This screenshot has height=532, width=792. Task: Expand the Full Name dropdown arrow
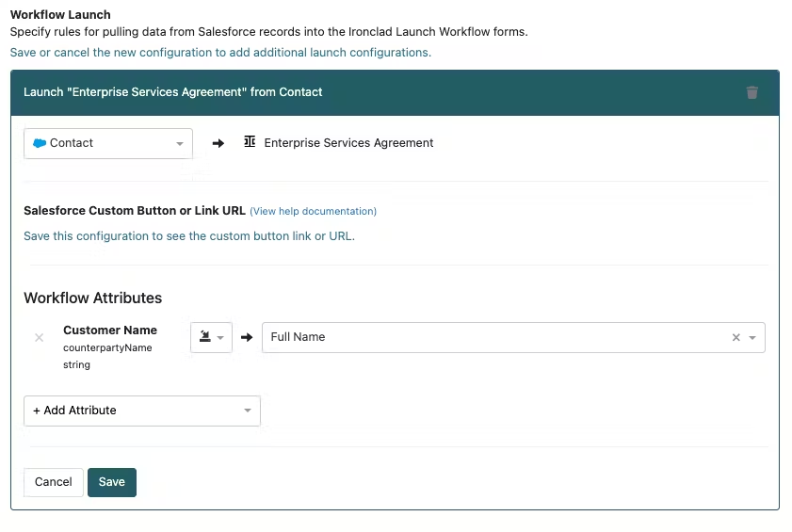[752, 338]
